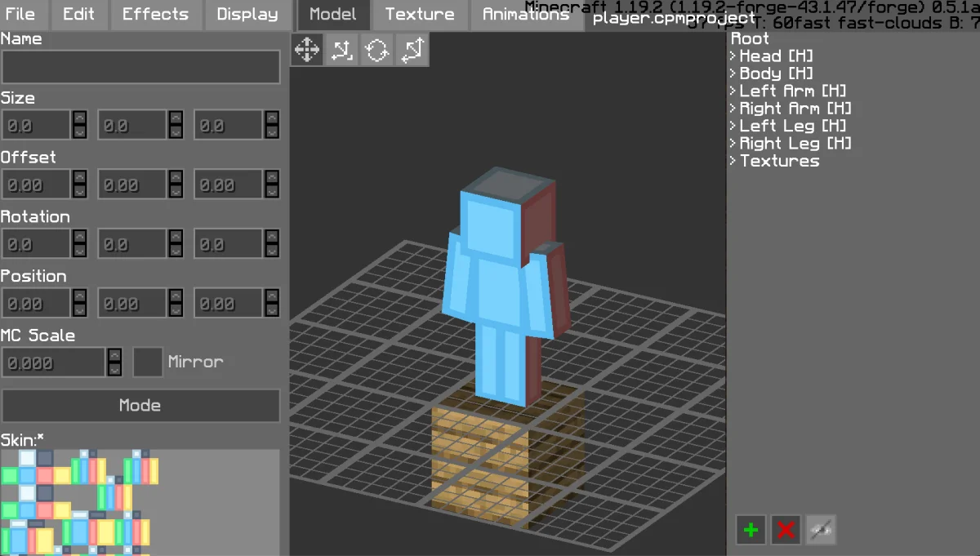This screenshot has width=980, height=556.
Task: Click the red X delete-part button
Action: pyautogui.click(x=786, y=530)
